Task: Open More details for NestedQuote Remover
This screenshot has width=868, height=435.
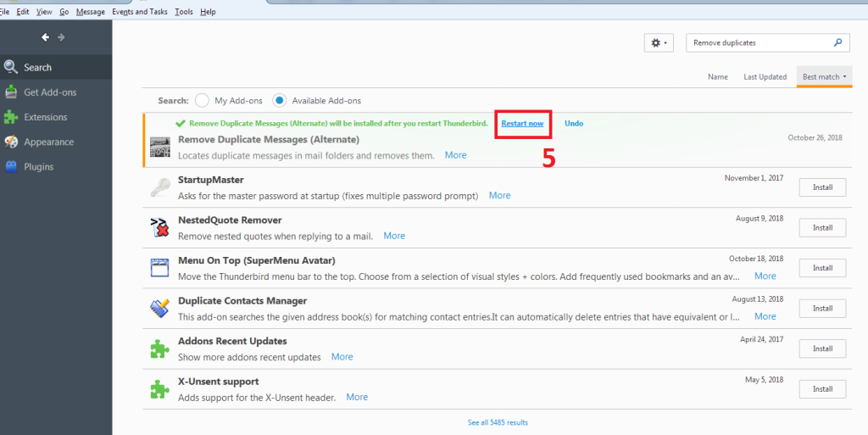Action: (394, 236)
